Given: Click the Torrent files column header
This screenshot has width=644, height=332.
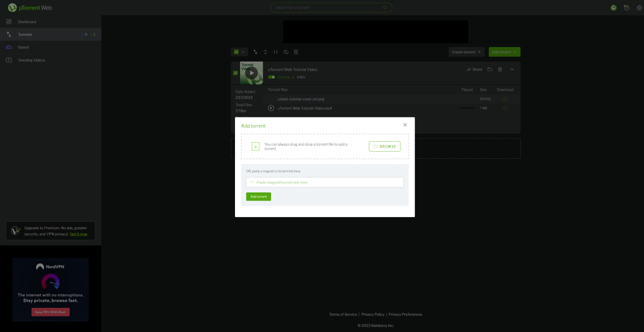Looking at the screenshot, I should point(278,90).
